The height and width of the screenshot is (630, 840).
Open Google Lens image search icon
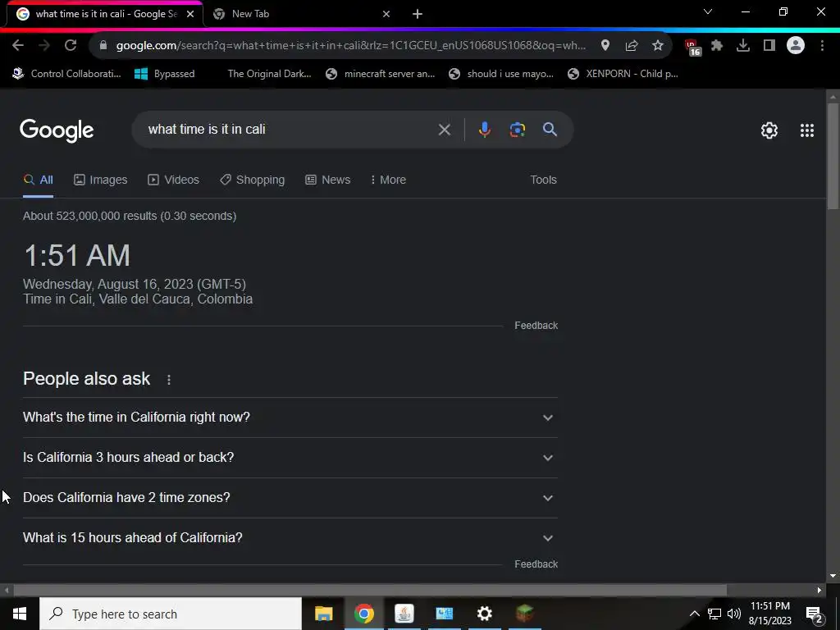[517, 130]
